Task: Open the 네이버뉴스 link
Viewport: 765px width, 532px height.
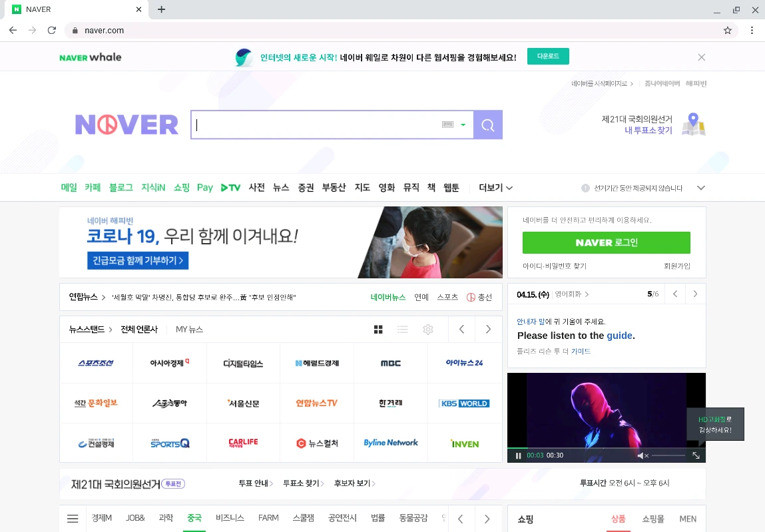Action: [x=388, y=297]
